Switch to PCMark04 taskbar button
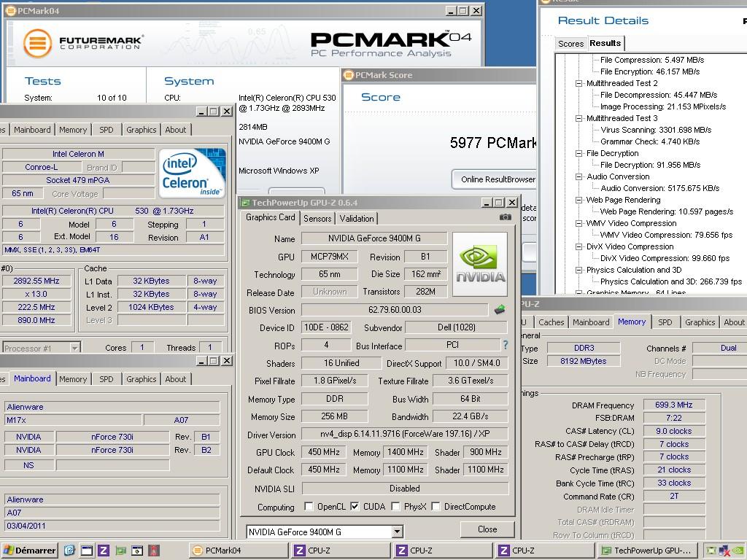Screen dimensions: 747x560 (239, 551)
